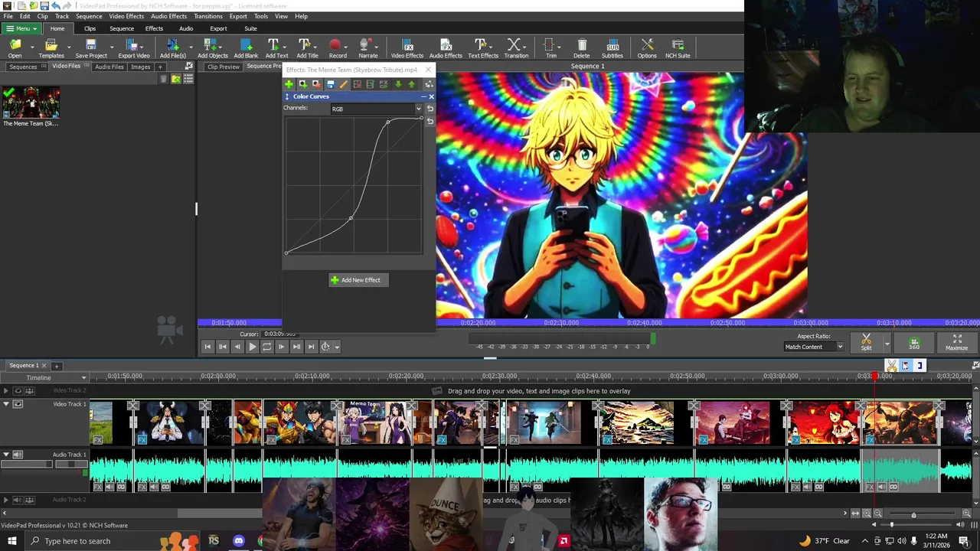Click the Add Objects icon
The height and width of the screenshot is (551, 980).
click(212, 48)
